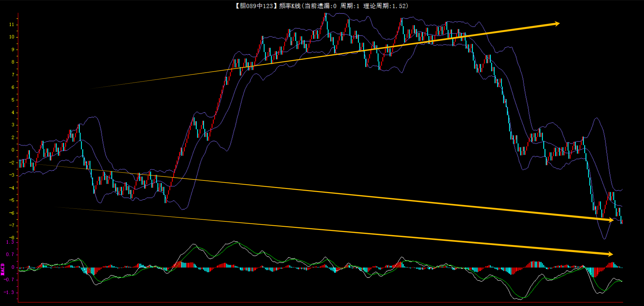Click the magenta MACD indicator label
Viewport: 644px width, 306px height.
click(3, 269)
